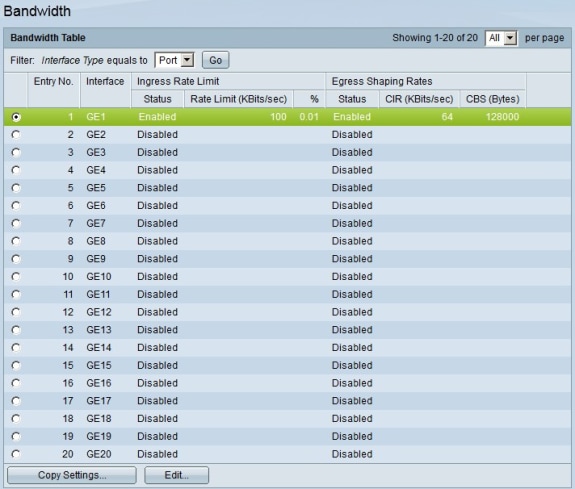Click the Go filter button
This screenshot has height=489, width=575.
216,60
